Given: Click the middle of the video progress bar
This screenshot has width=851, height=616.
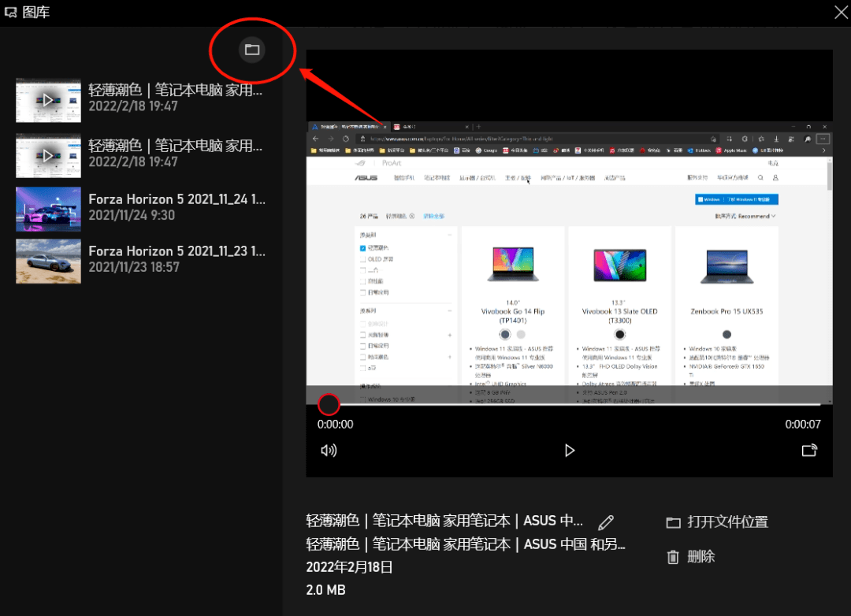Looking at the screenshot, I should [x=569, y=405].
